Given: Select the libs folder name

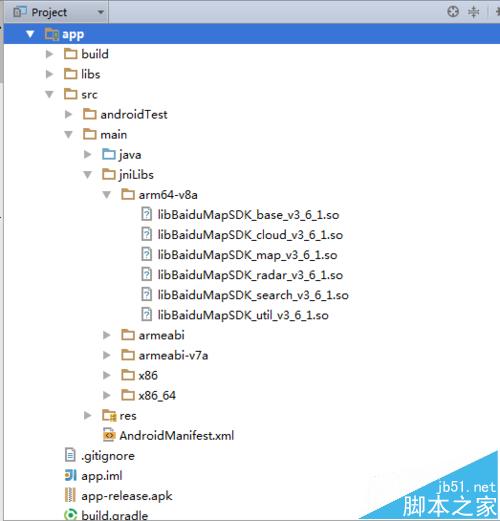Looking at the screenshot, I should click(91, 74).
